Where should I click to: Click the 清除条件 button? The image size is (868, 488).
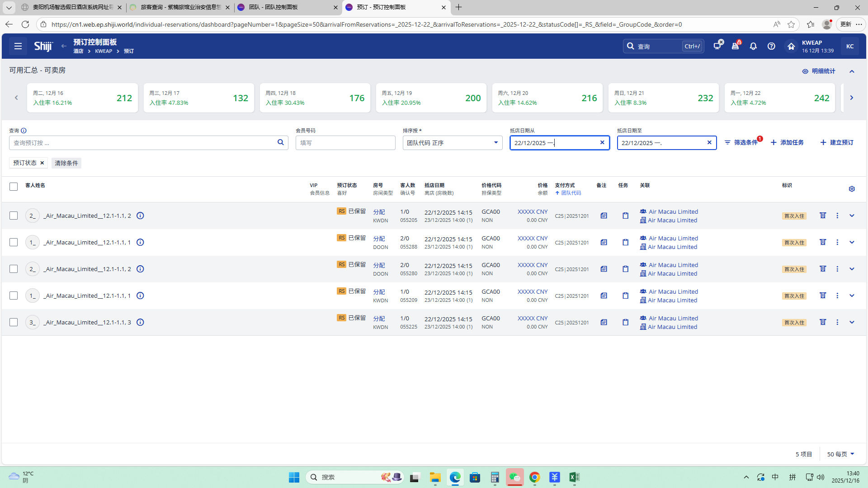(x=66, y=163)
